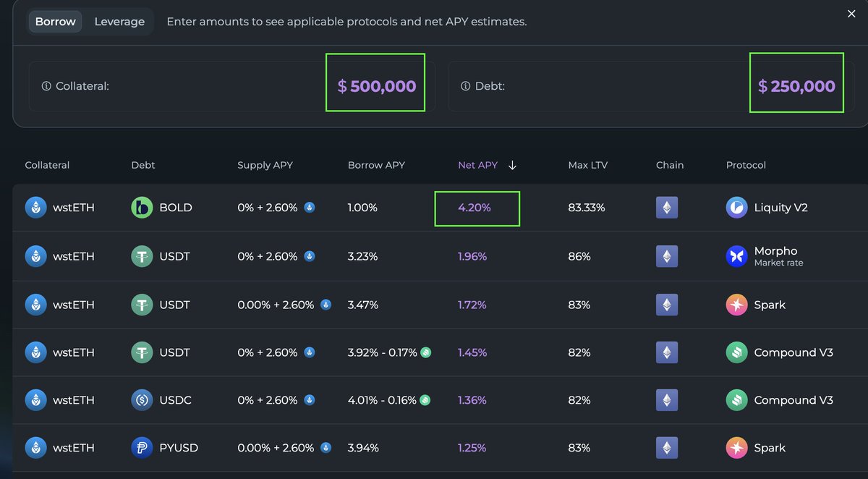
Task: Sort by Supply APY column header
Action: pyautogui.click(x=265, y=165)
